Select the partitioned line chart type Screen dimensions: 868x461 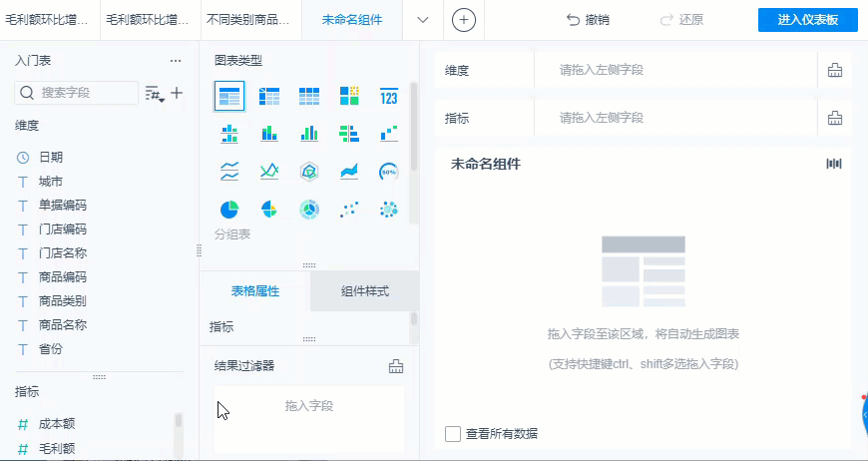tap(229, 172)
